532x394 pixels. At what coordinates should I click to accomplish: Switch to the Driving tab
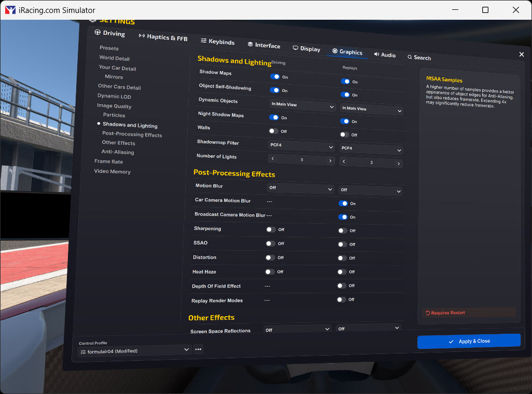point(109,33)
